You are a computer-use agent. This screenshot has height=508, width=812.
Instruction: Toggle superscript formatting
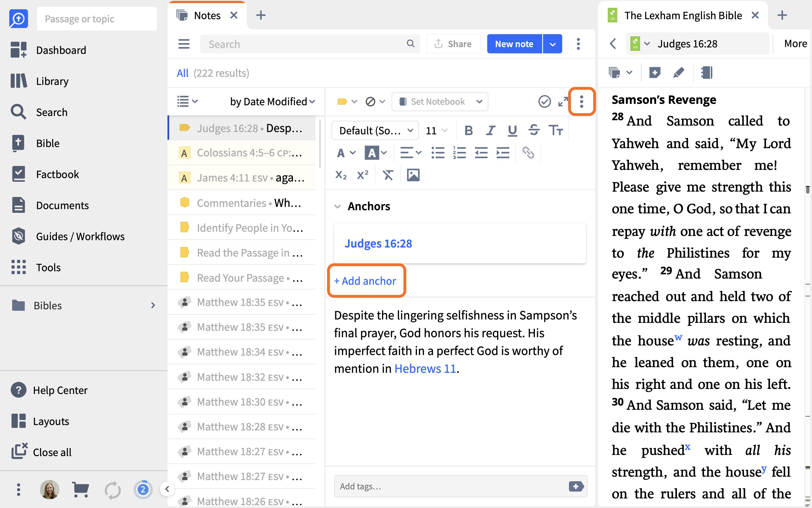point(363,175)
